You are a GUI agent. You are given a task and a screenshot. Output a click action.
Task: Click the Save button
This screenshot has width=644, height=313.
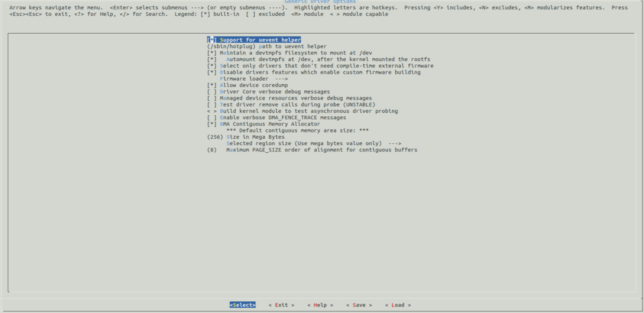[359, 305]
